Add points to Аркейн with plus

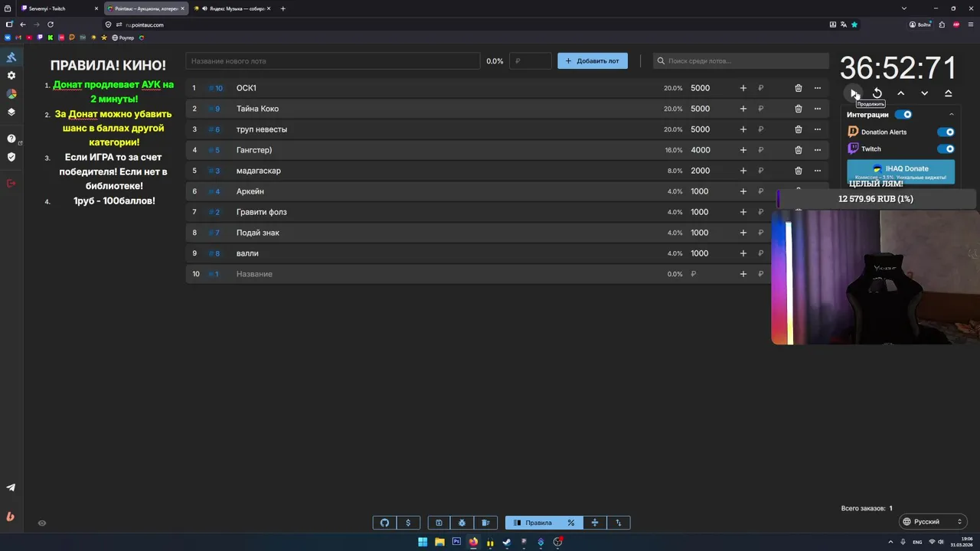click(743, 191)
